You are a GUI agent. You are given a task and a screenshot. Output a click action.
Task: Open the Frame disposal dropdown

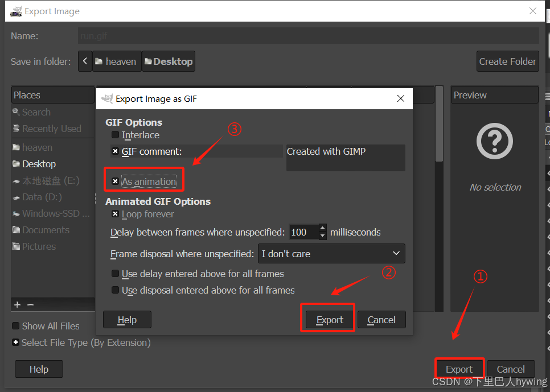tap(331, 254)
